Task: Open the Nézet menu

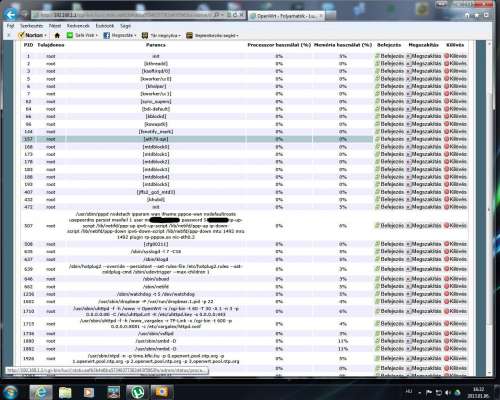Action: (x=55, y=26)
